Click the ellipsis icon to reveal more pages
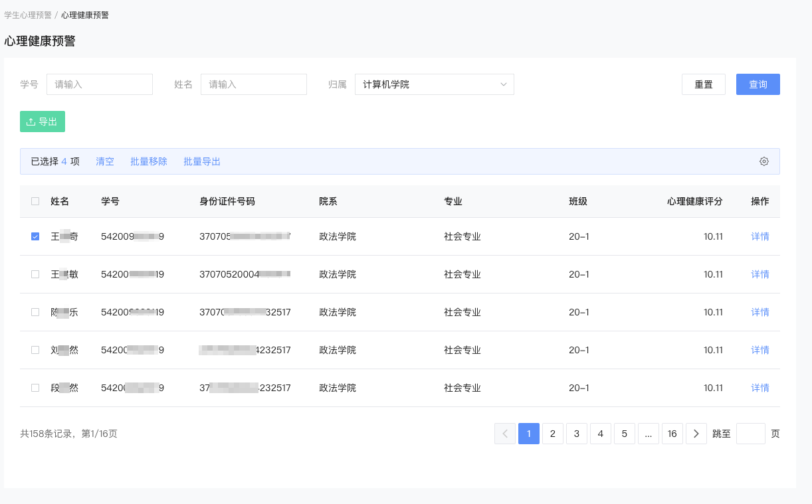Viewport: 812px width, 504px height. [x=648, y=433]
